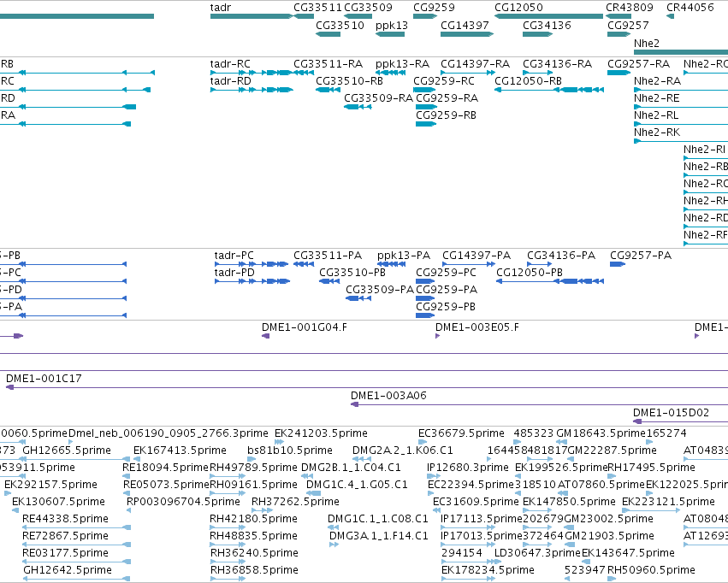Select protein CG9259-PB
The width and height of the screenshot is (728, 583).
425,315
